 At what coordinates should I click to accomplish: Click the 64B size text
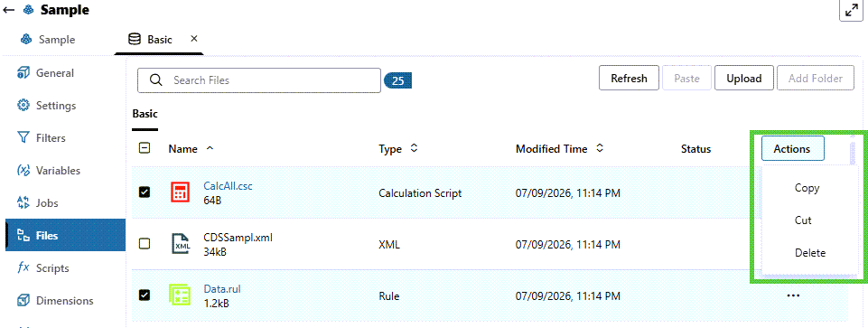212,200
